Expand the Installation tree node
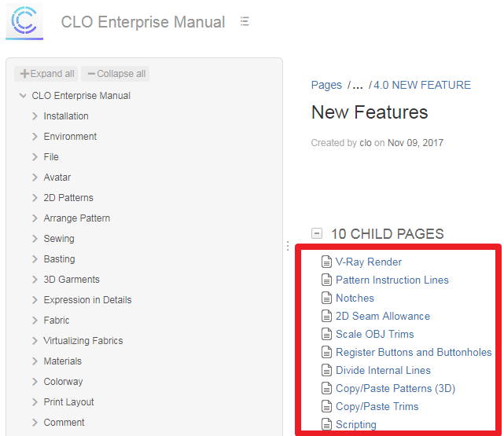The width and height of the screenshot is (504, 436). 35,116
